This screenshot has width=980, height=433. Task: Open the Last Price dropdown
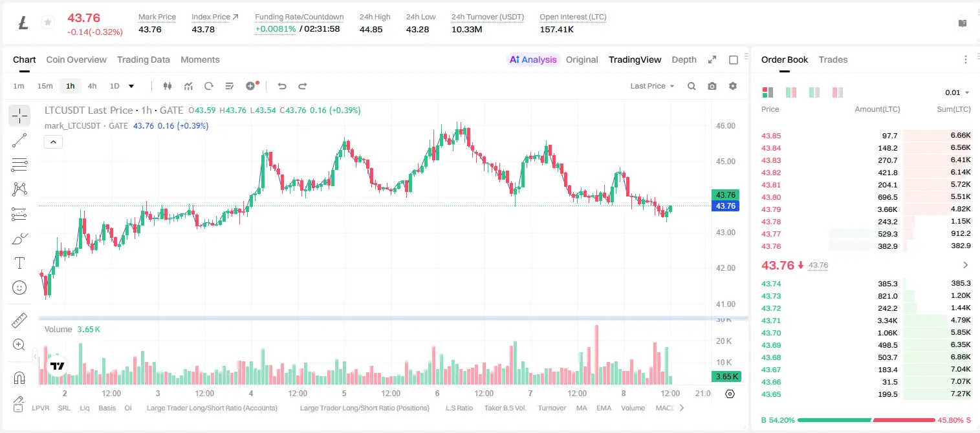652,86
